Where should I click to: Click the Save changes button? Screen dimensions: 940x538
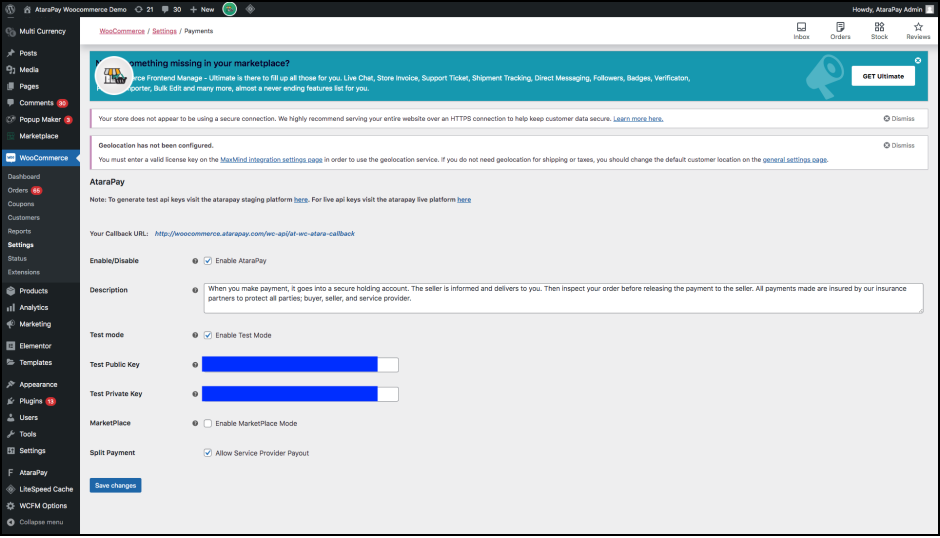click(x=116, y=485)
